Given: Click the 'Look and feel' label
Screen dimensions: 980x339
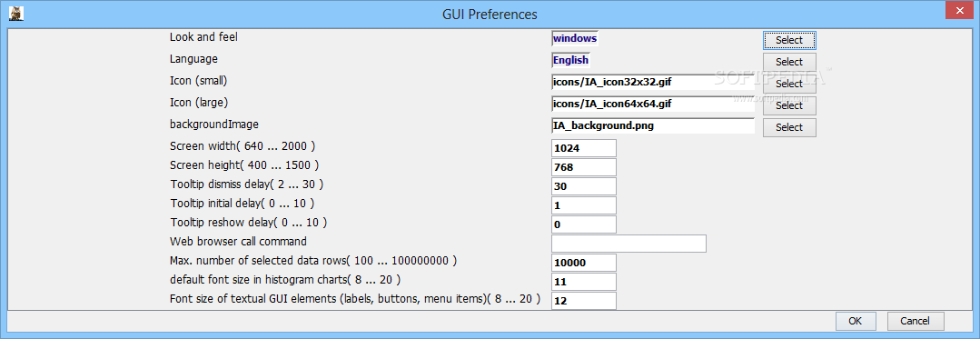Looking at the screenshot, I should point(203,37).
